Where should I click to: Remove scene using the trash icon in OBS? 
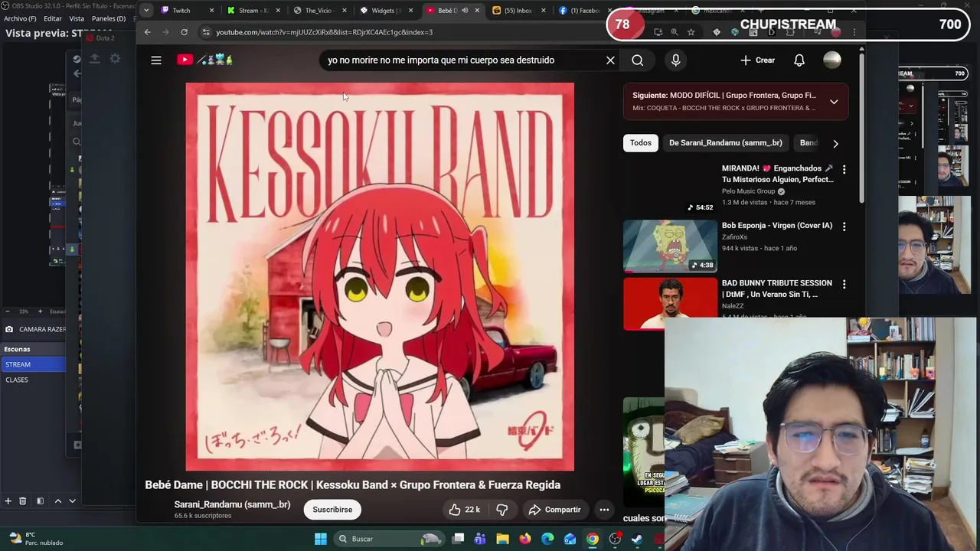pyautogui.click(x=22, y=501)
